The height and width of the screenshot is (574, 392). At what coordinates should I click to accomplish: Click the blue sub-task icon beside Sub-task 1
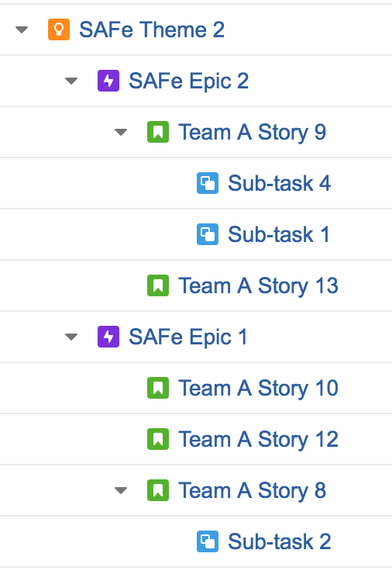click(x=208, y=234)
